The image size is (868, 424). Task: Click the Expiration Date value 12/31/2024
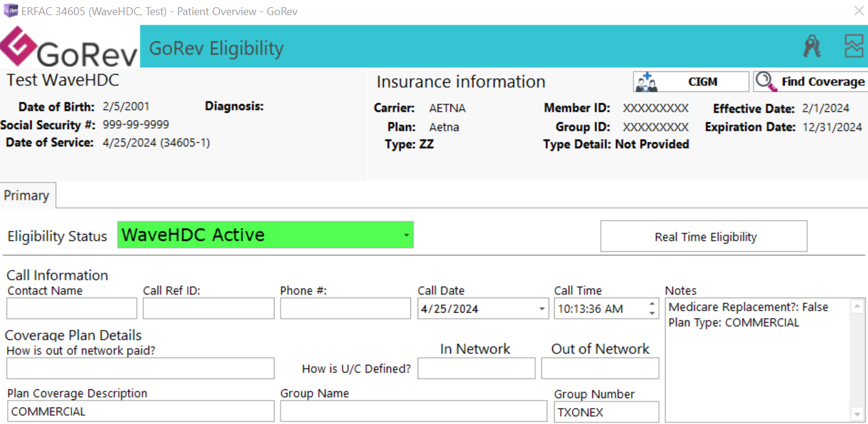point(832,127)
